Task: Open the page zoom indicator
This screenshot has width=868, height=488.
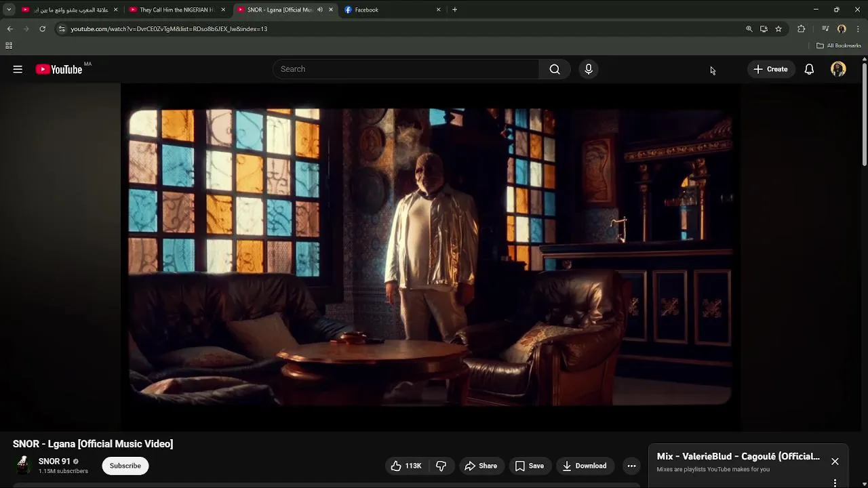Action: coord(749,29)
